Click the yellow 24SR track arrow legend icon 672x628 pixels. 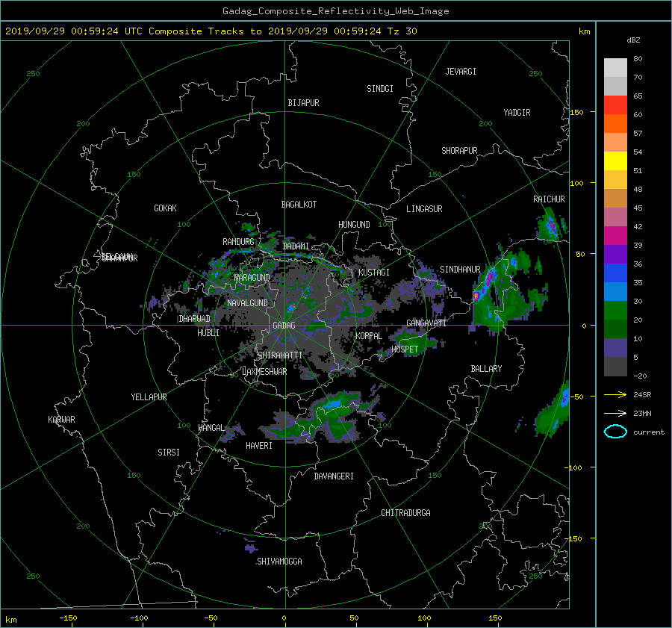(615, 394)
